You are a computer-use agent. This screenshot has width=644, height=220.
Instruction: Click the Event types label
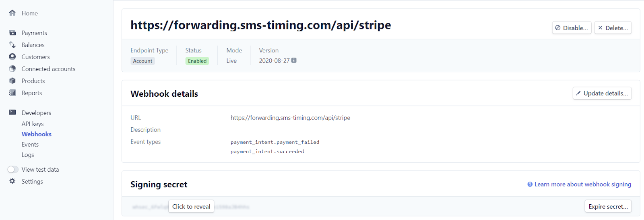[145, 142]
